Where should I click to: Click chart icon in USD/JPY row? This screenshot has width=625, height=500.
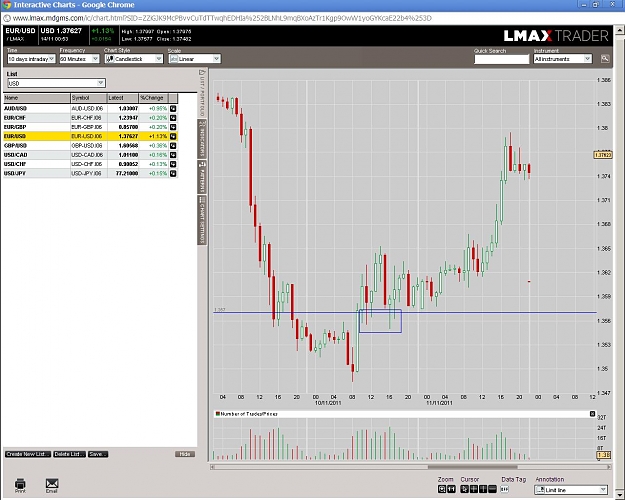click(x=173, y=173)
